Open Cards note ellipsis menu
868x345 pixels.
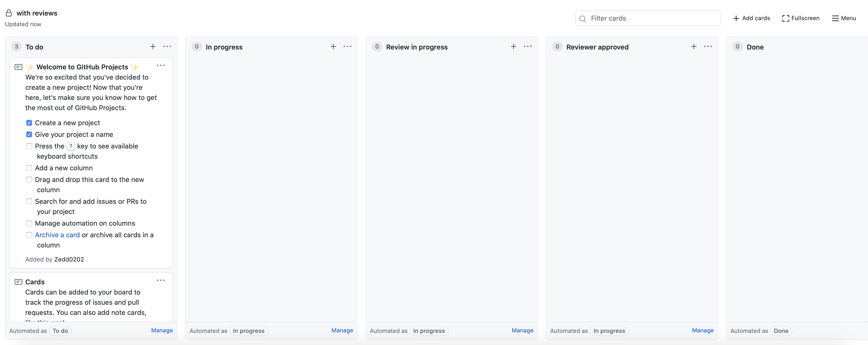click(161, 280)
